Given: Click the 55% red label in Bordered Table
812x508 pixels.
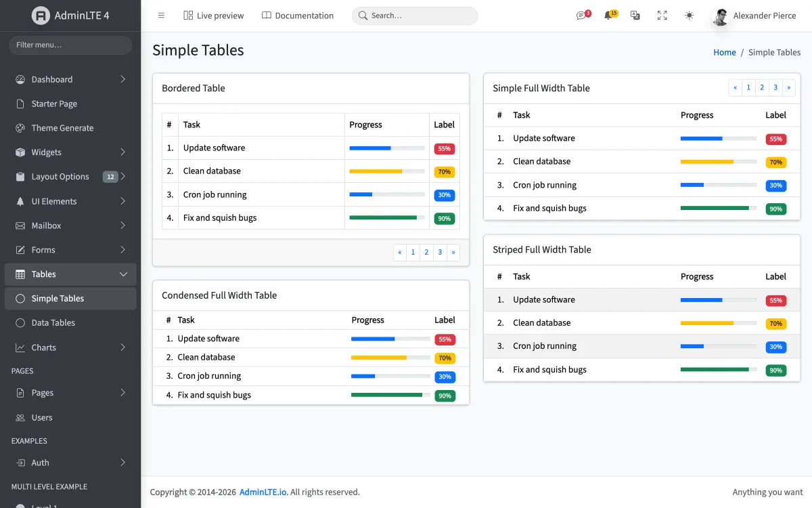Looking at the screenshot, I should (445, 148).
